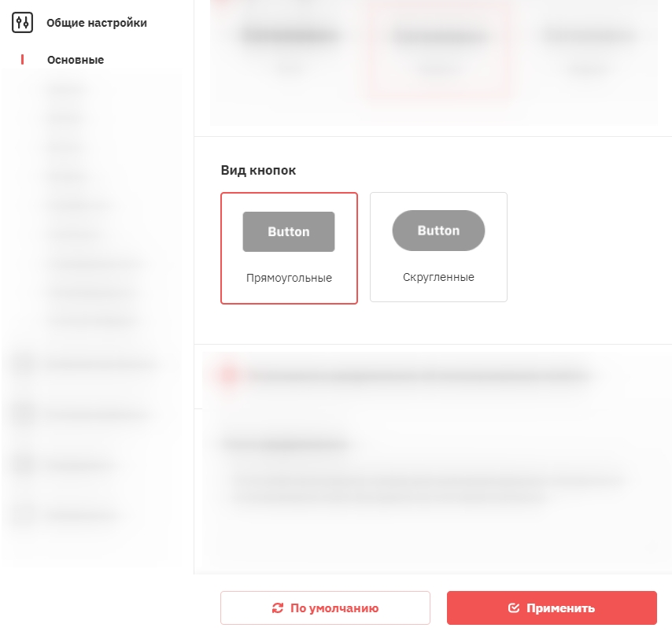Select the blurred red-outlined card at top
The width and height of the screenshot is (672, 639).
[x=438, y=50]
